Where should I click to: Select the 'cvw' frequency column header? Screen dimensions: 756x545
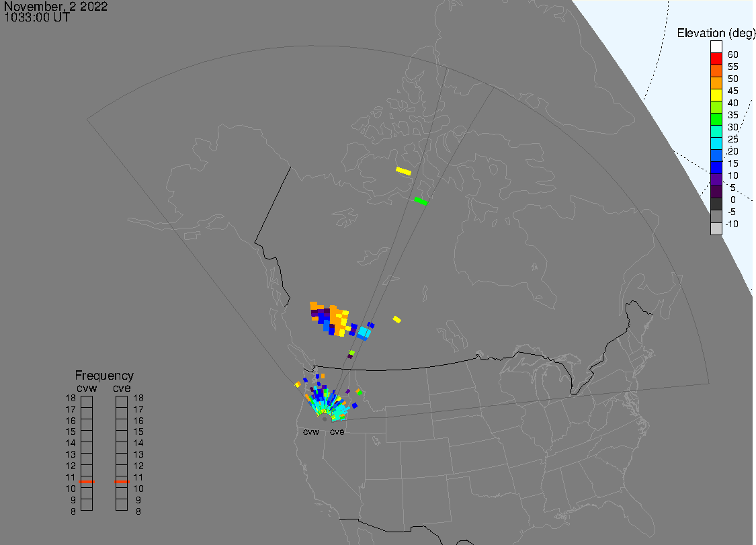click(x=87, y=388)
